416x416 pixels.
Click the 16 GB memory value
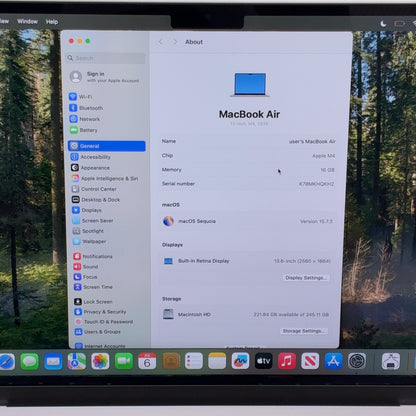(x=327, y=170)
